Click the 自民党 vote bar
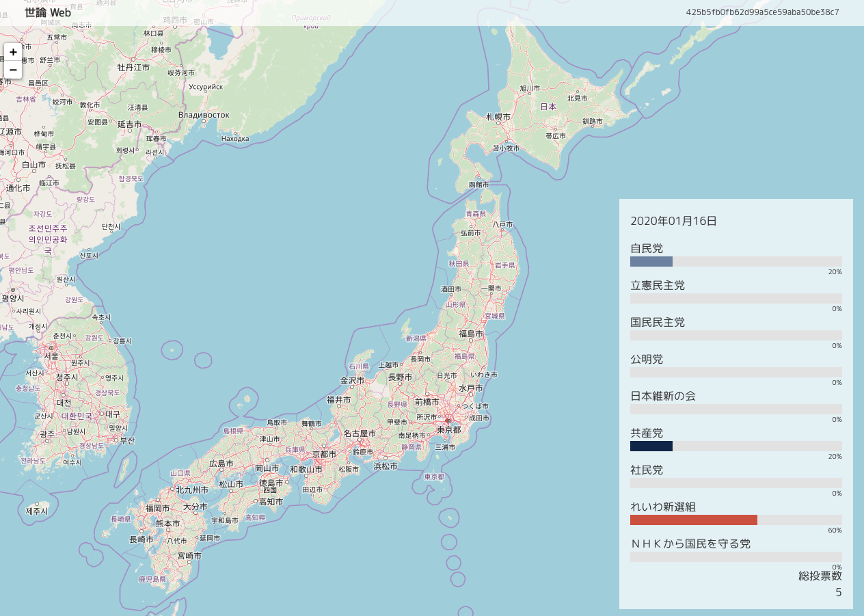 [736, 261]
